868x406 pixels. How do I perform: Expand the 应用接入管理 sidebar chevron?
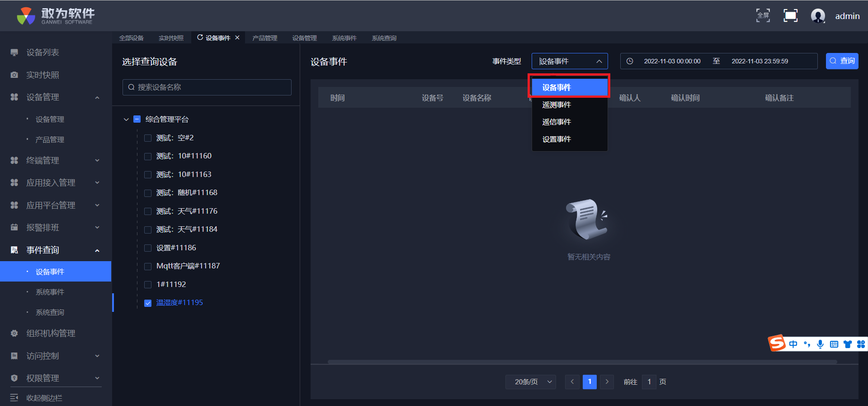pos(97,182)
